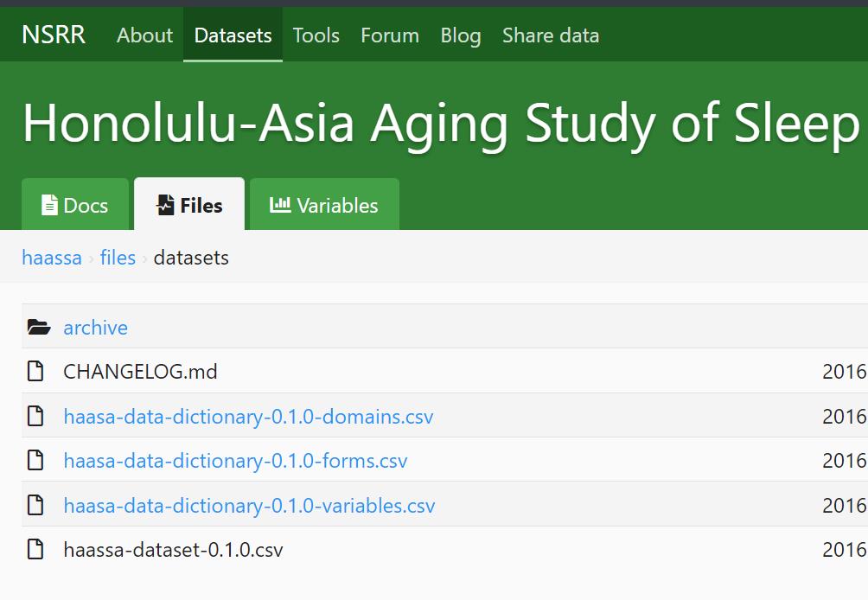Click the file icon next to forms.csv
The height and width of the screenshot is (600, 868).
point(35,461)
